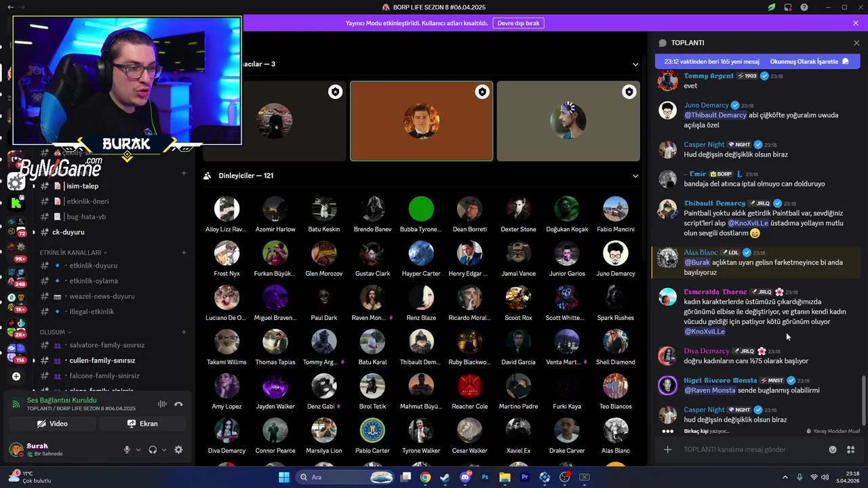Mark as read with Okunmuş Olarak İşaretle
The height and width of the screenshot is (488, 868).
click(x=809, y=61)
